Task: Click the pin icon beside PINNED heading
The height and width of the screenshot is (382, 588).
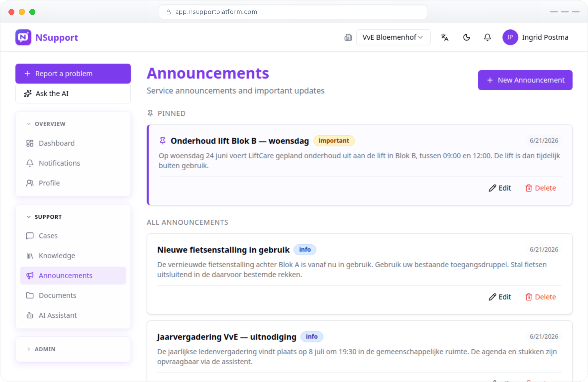Action: tap(150, 113)
